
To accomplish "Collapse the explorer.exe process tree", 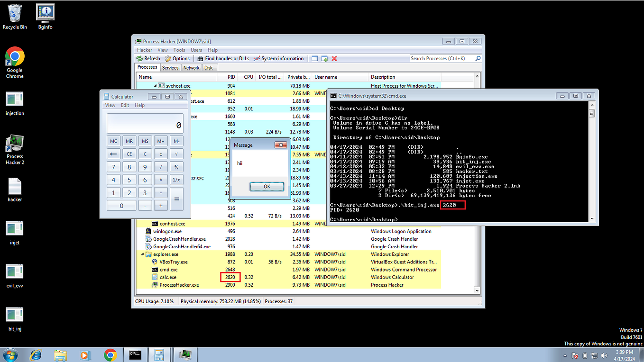I will click(x=142, y=254).
